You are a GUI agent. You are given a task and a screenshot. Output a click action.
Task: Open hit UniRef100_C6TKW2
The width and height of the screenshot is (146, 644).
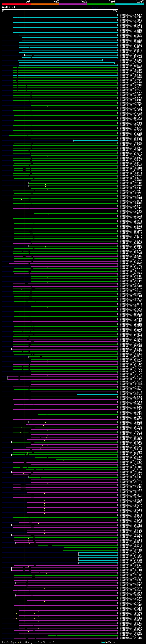click(131, 17)
